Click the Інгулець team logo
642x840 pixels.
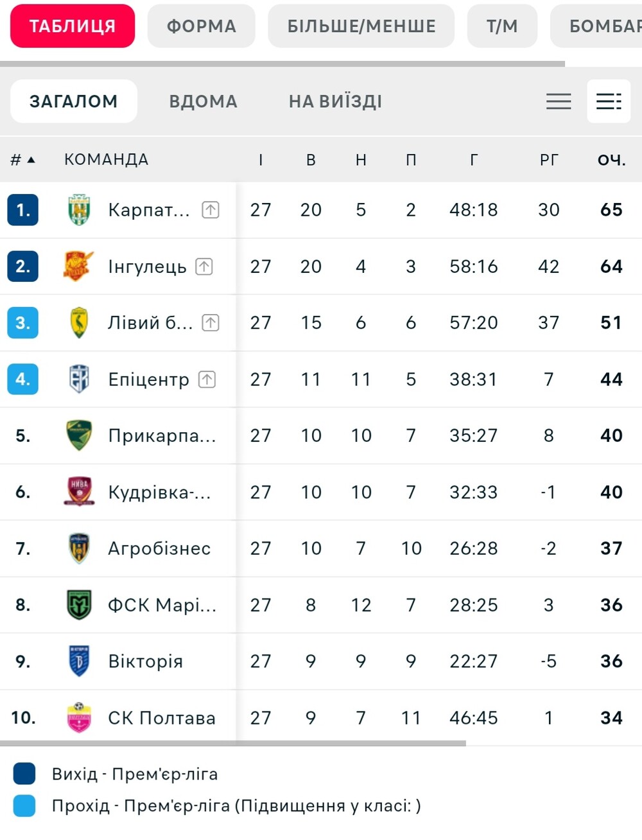[79, 267]
